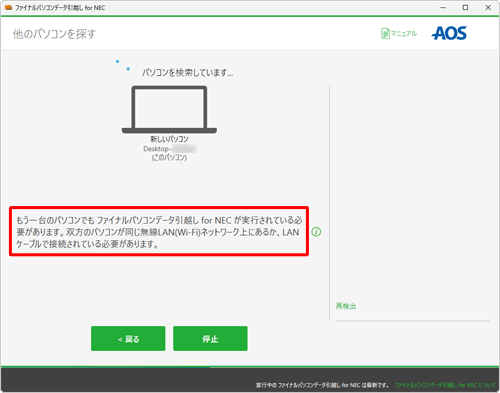The height and width of the screenshot is (393, 500).
Task: Click the AOS logo
Action: tap(449, 33)
